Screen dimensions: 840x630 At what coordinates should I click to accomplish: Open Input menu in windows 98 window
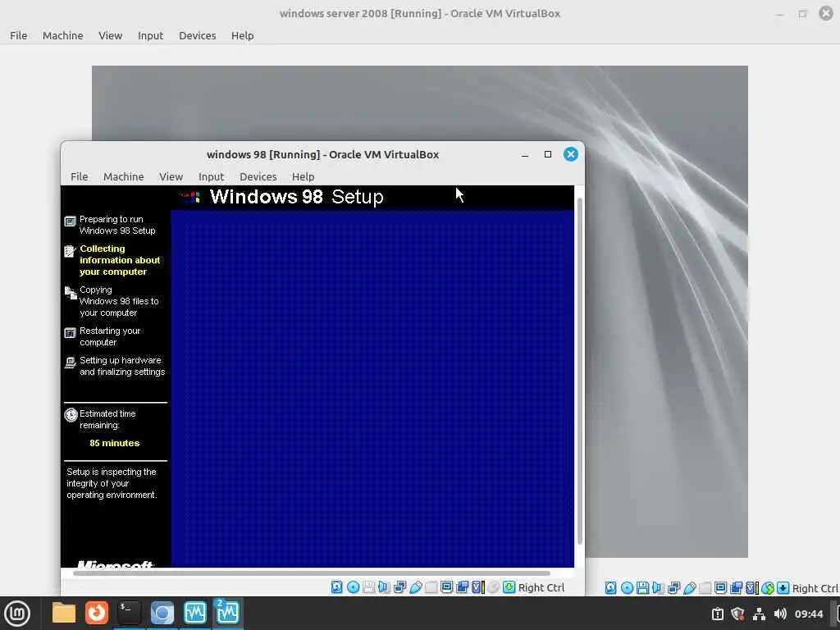point(211,176)
